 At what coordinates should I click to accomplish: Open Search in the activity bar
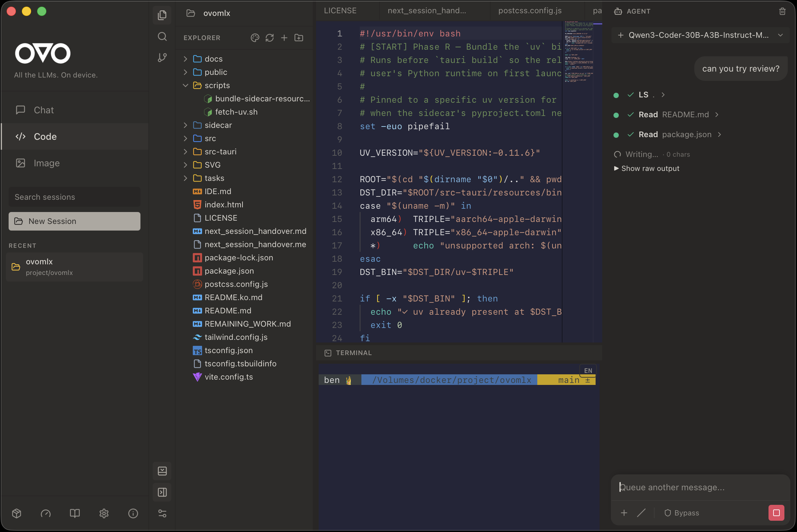click(x=162, y=37)
